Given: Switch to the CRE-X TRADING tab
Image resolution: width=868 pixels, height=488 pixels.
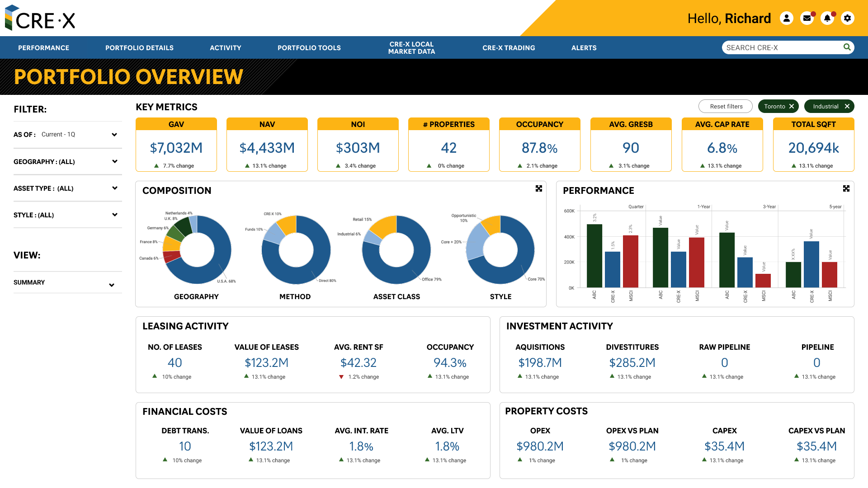Looking at the screenshot, I should click(x=509, y=47).
